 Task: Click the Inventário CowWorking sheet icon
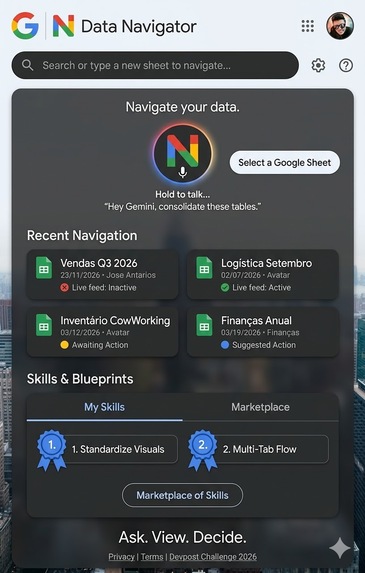coord(44,325)
